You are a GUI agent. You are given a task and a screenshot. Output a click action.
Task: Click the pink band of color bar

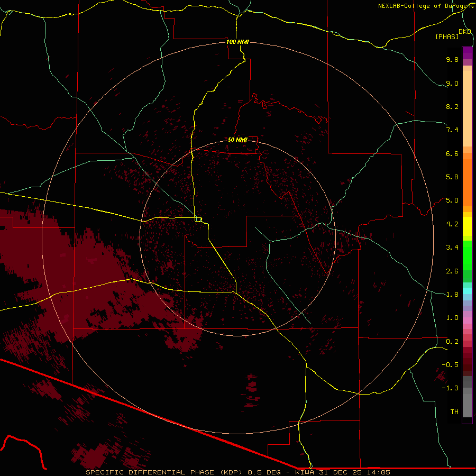click(467, 321)
